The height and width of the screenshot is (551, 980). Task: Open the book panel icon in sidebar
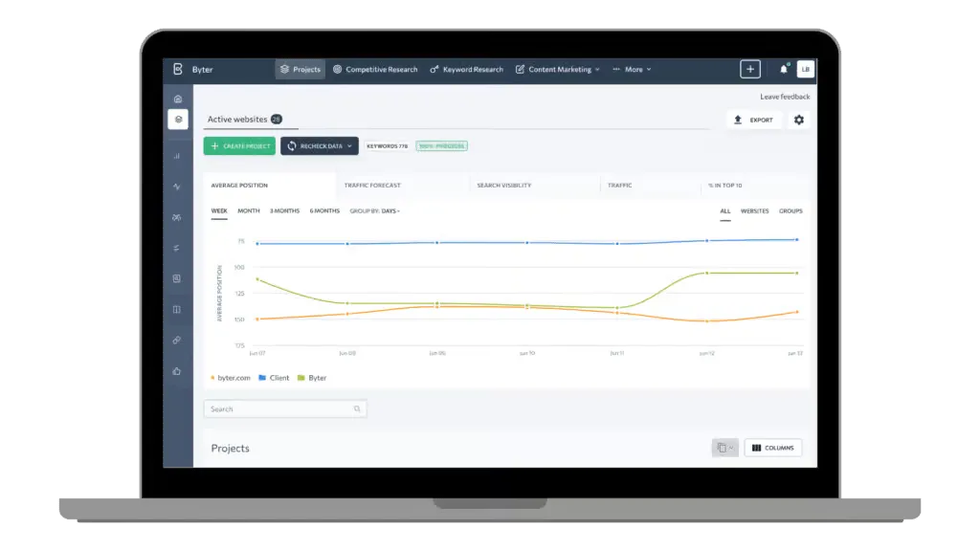177,309
